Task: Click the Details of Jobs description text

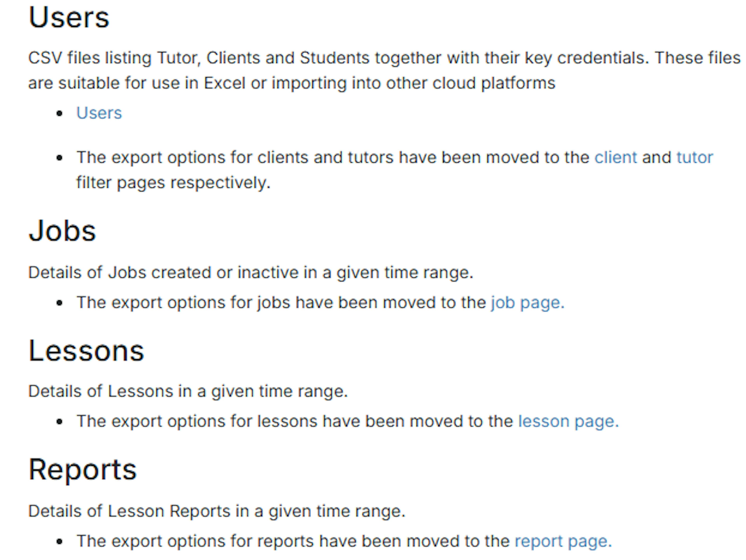Action: click(x=251, y=272)
